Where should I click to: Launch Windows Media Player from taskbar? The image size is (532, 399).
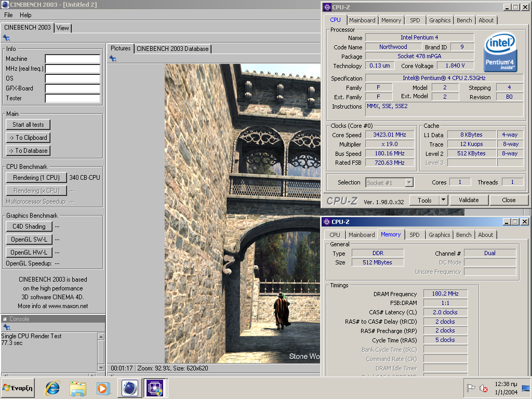(x=103, y=388)
